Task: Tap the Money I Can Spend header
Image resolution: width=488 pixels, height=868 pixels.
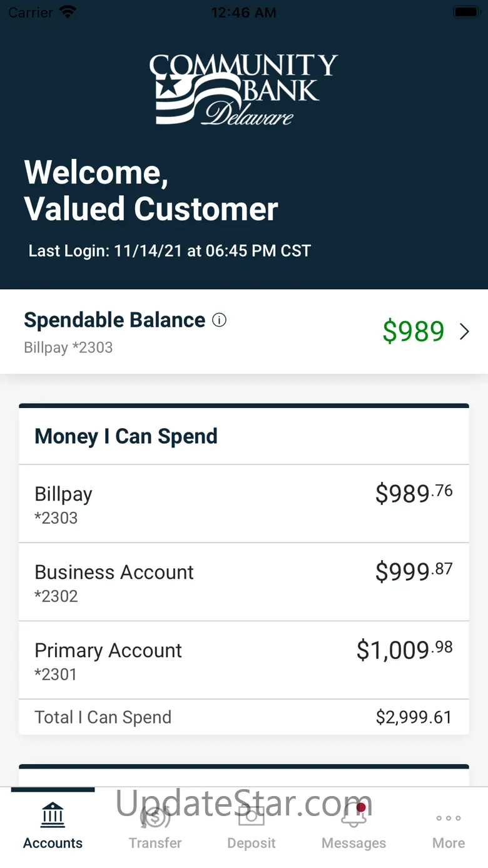Action: 126,436
